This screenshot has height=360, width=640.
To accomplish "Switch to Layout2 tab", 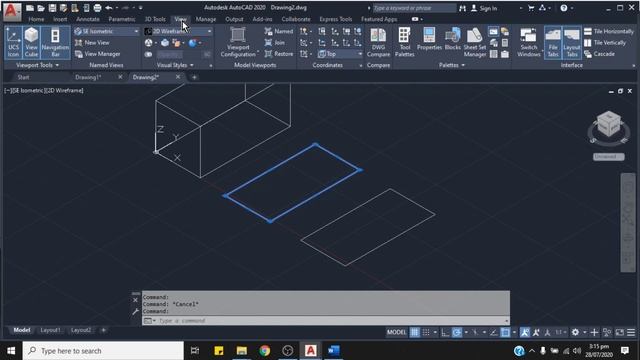I will tap(81, 330).
